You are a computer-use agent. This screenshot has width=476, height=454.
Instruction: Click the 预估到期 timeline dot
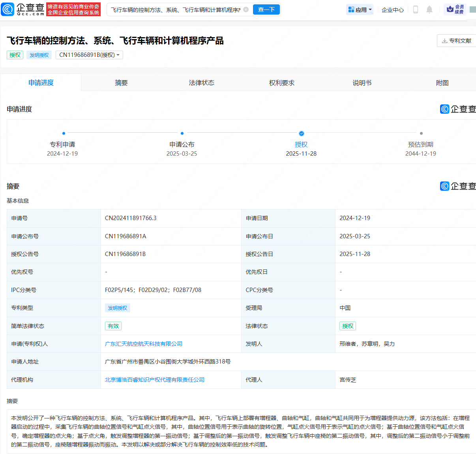point(421,134)
